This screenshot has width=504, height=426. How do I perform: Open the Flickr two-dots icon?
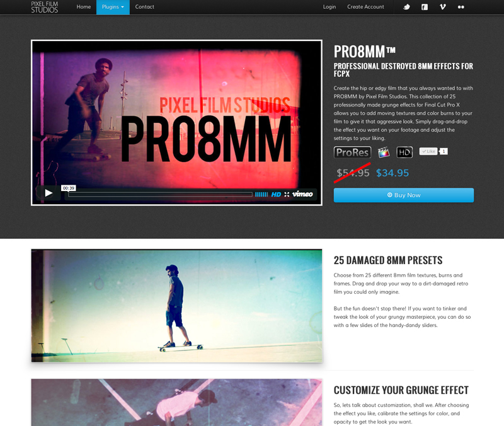click(x=461, y=7)
